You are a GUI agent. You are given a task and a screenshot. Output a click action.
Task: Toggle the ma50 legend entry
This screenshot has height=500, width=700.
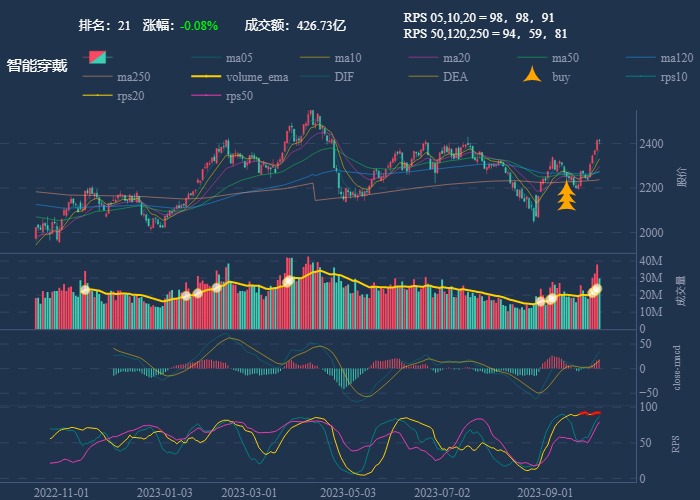(565, 58)
